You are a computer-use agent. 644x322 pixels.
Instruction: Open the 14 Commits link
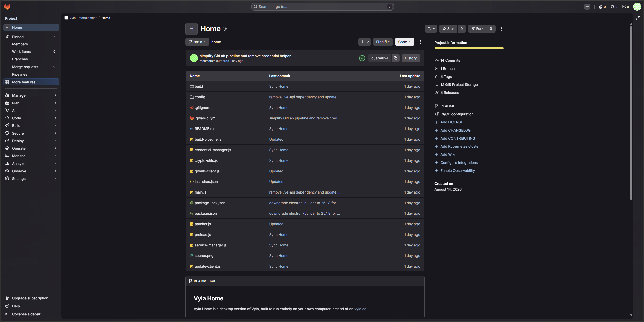pos(450,60)
